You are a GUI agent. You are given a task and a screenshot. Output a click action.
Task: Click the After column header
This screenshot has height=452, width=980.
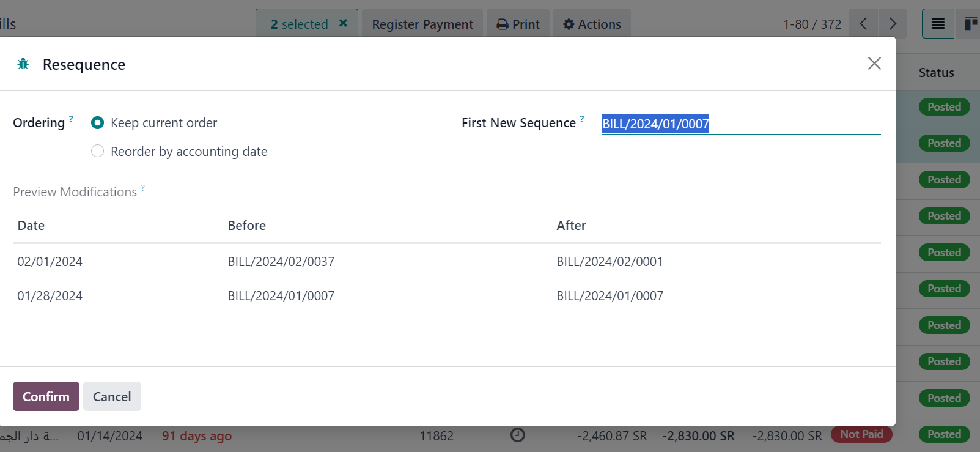[x=571, y=226]
